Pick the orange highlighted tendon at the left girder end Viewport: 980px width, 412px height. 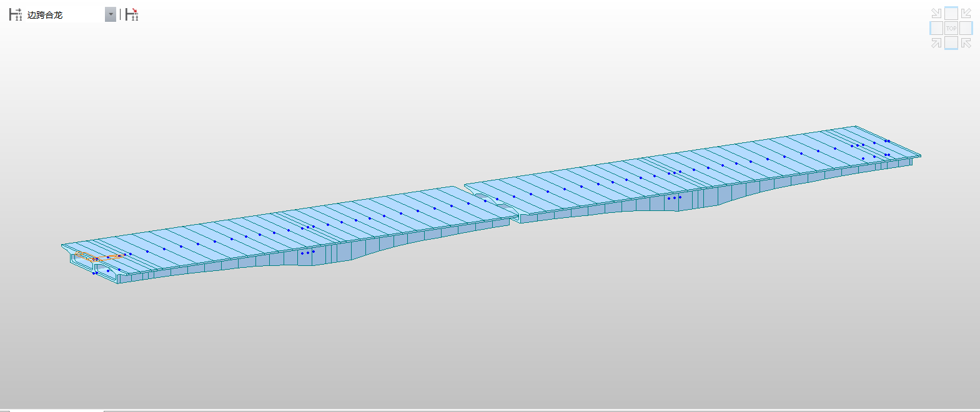pyautogui.click(x=99, y=257)
